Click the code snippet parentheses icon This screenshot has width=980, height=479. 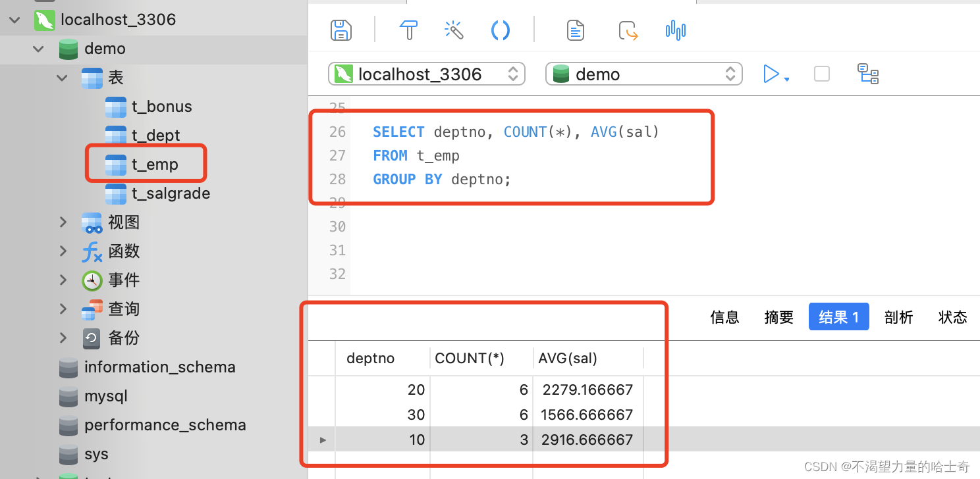[x=501, y=30]
